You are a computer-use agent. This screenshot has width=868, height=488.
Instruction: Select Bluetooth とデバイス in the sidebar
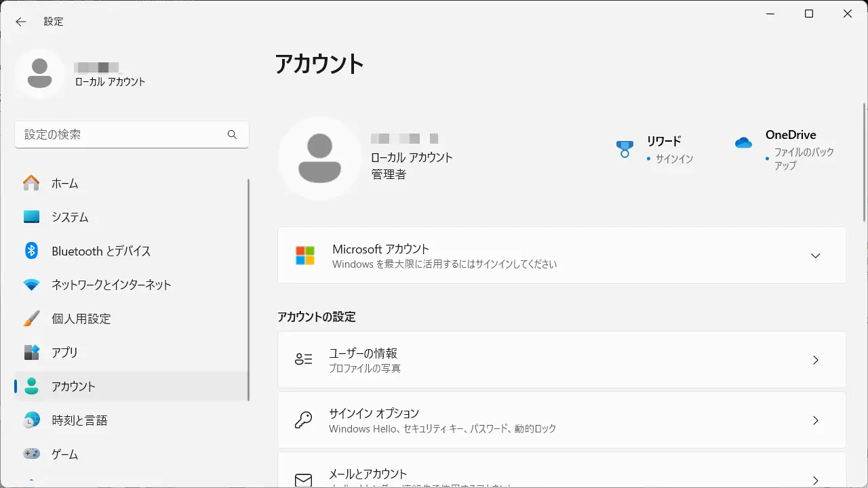132,251
